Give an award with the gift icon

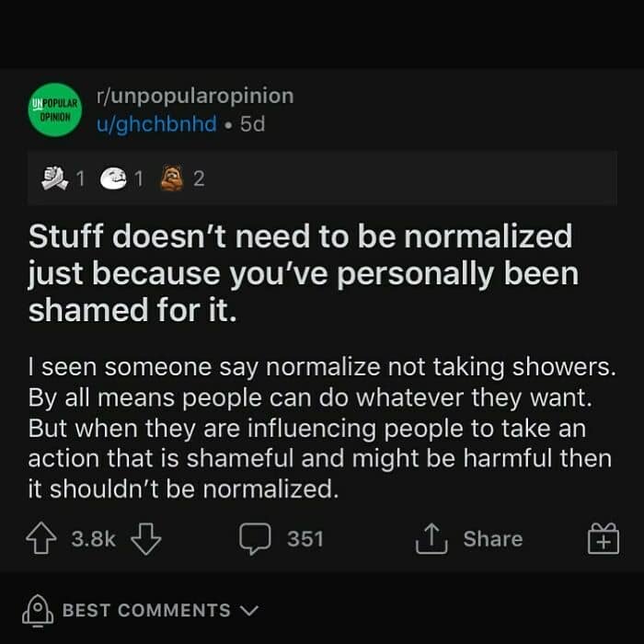point(604,539)
